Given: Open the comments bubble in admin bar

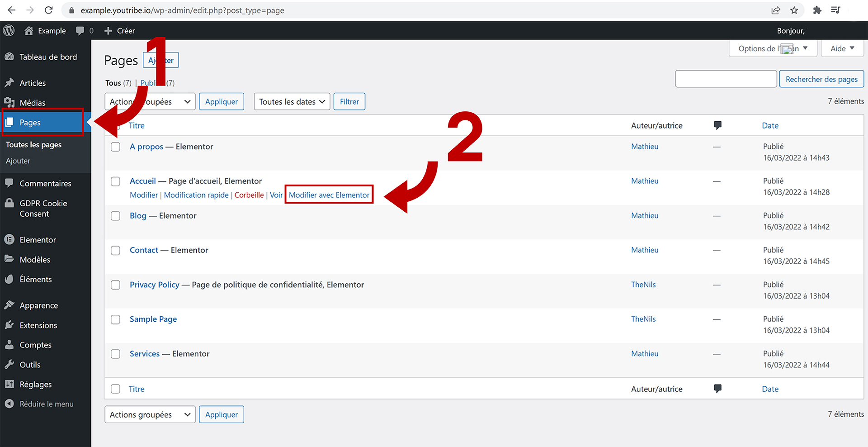Looking at the screenshot, I should point(80,31).
